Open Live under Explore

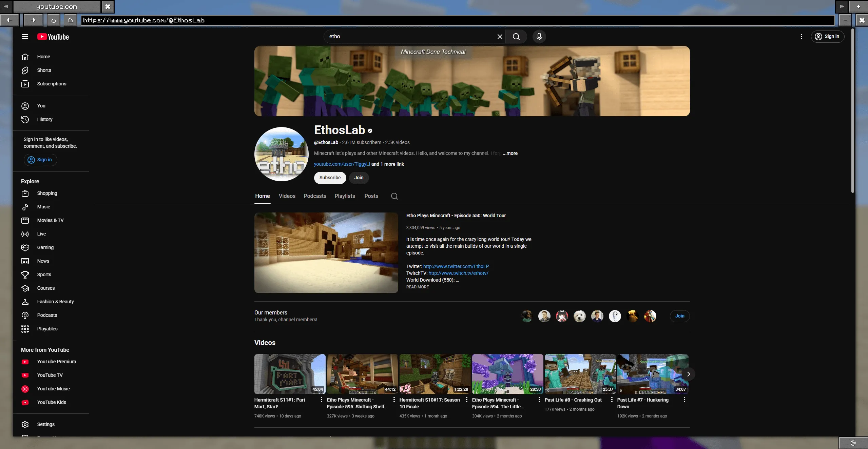[x=51, y=234]
